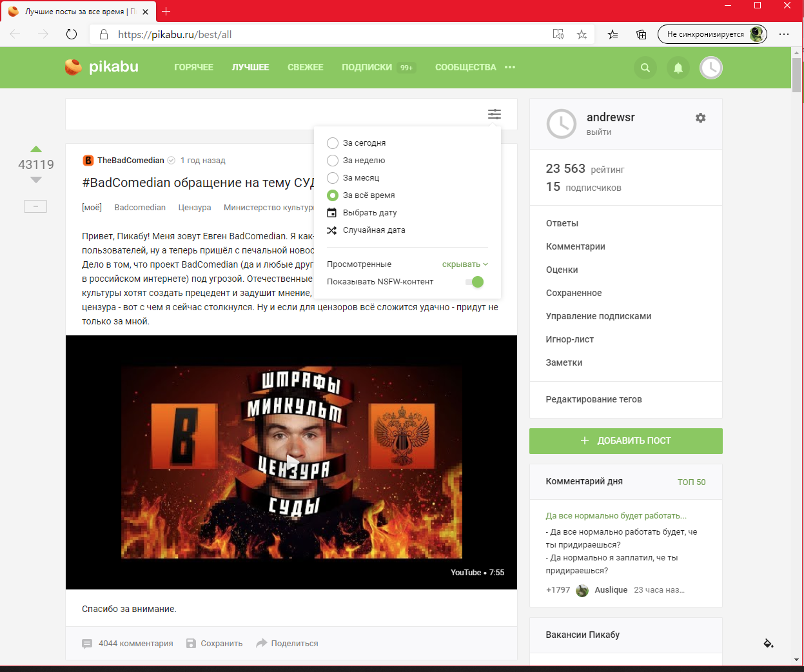
Task: Click the 'Добавить пост' button
Action: [x=625, y=440]
